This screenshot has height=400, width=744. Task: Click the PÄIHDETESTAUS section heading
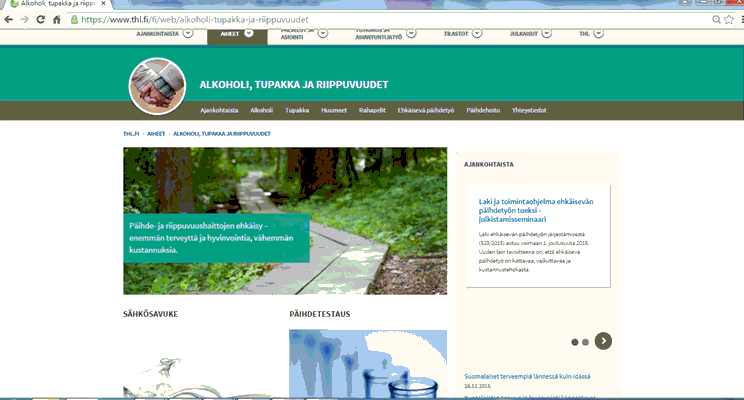click(x=320, y=314)
